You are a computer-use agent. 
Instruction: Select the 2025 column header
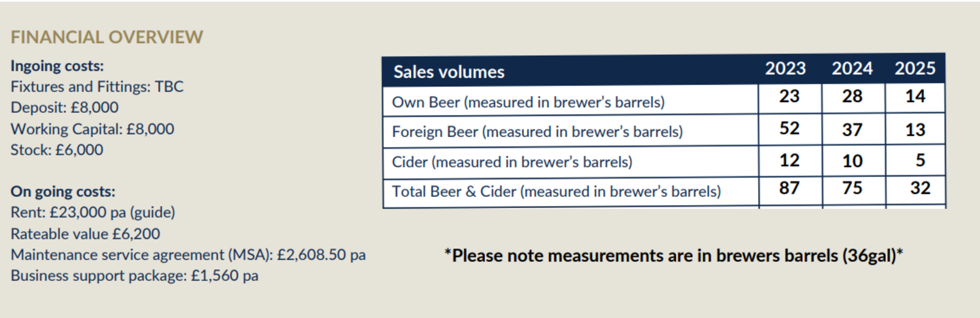(x=915, y=68)
